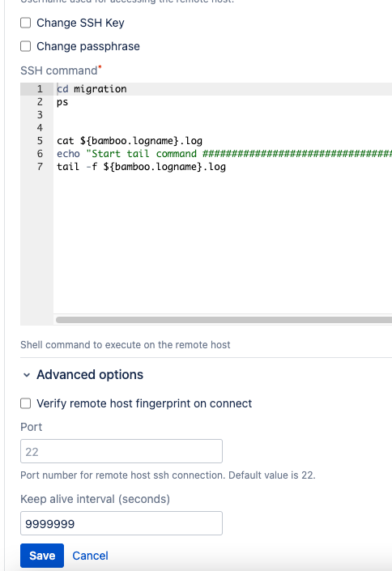Click the Advanced options heading

point(90,375)
